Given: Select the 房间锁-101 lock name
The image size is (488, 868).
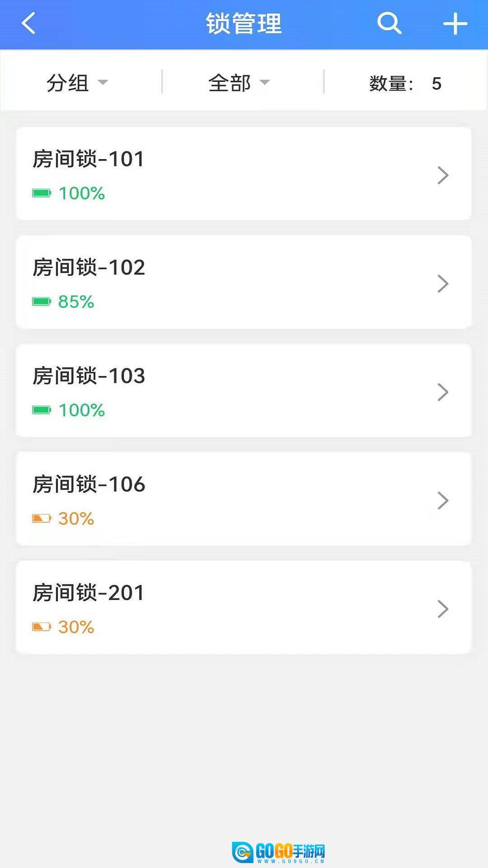Looking at the screenshot, I should pos(89,159).
